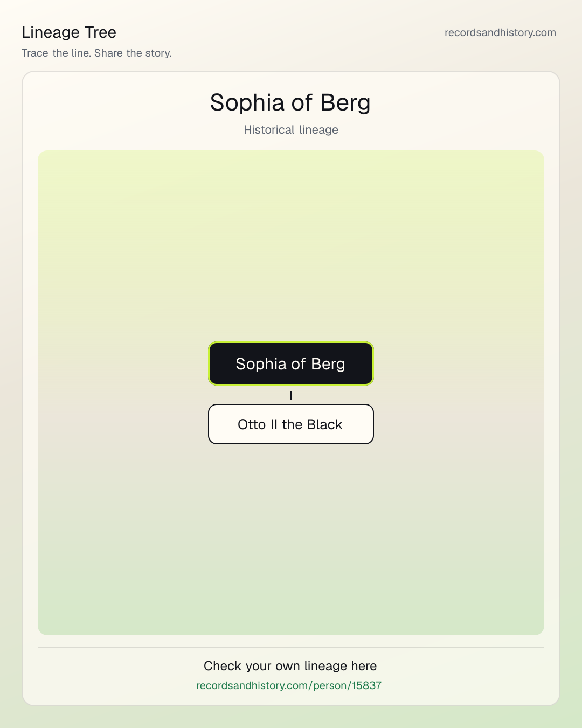Click the divider line above the footer text

click(x=291, y=647)
